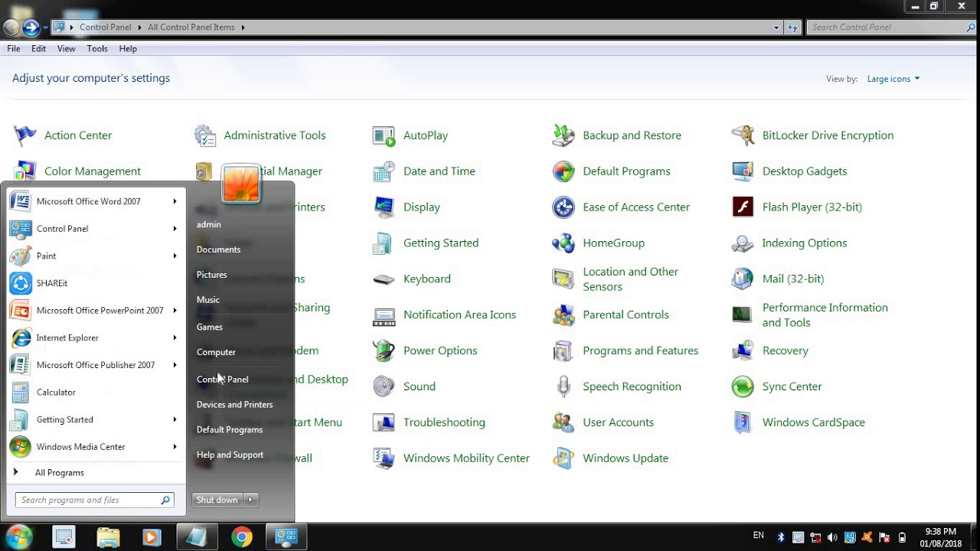Open the Shut down options arrow

[x=250, y=500]
